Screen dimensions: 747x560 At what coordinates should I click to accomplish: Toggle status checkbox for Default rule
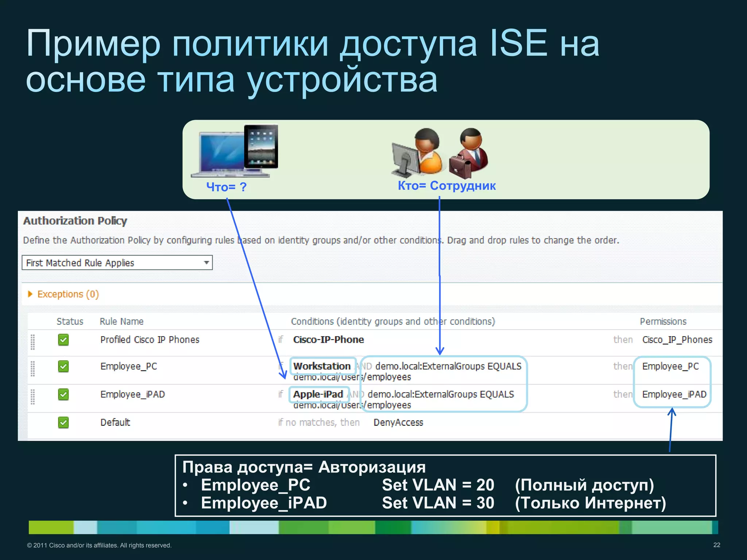click(x=63, y=423)
